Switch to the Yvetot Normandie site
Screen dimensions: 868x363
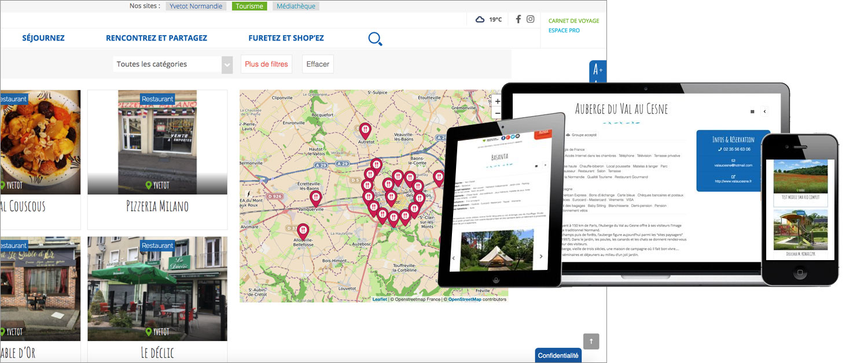[x=196, y=6]
